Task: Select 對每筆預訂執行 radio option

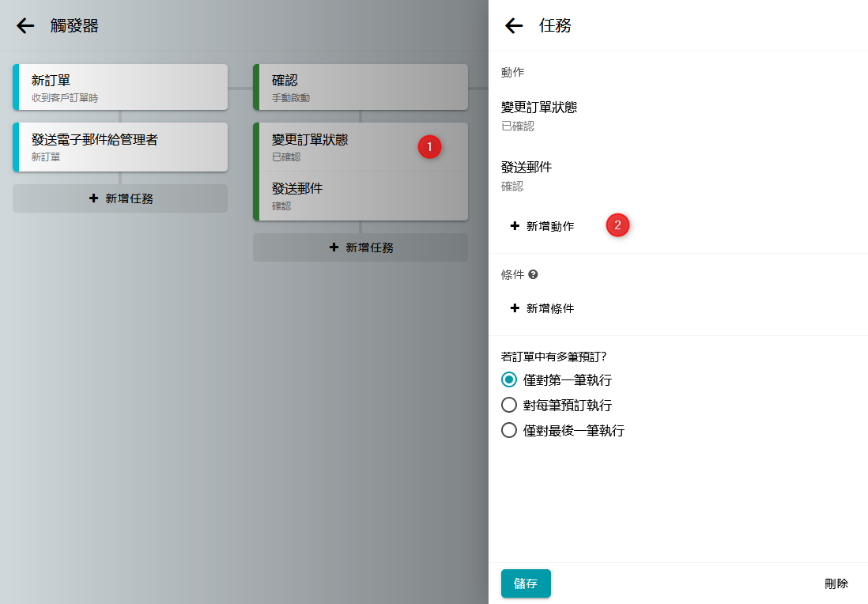Action: click(510, 406)
